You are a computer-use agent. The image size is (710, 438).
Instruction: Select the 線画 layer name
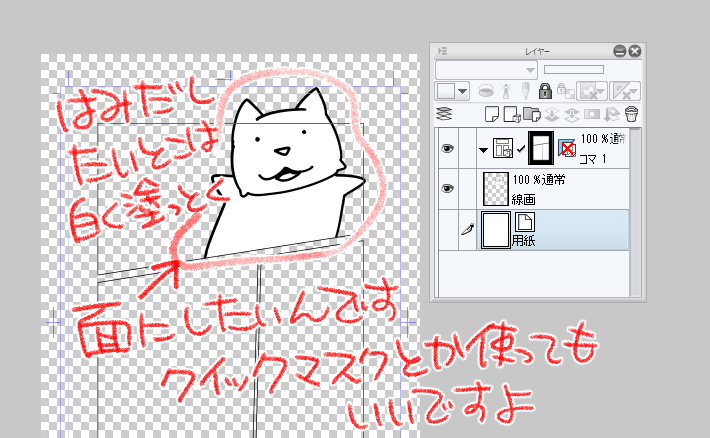[523, 199]
